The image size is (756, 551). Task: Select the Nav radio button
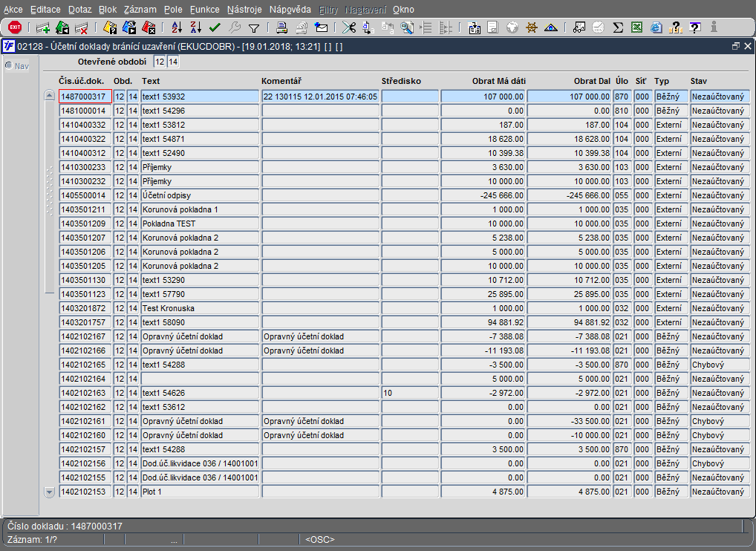pos(9,65)
